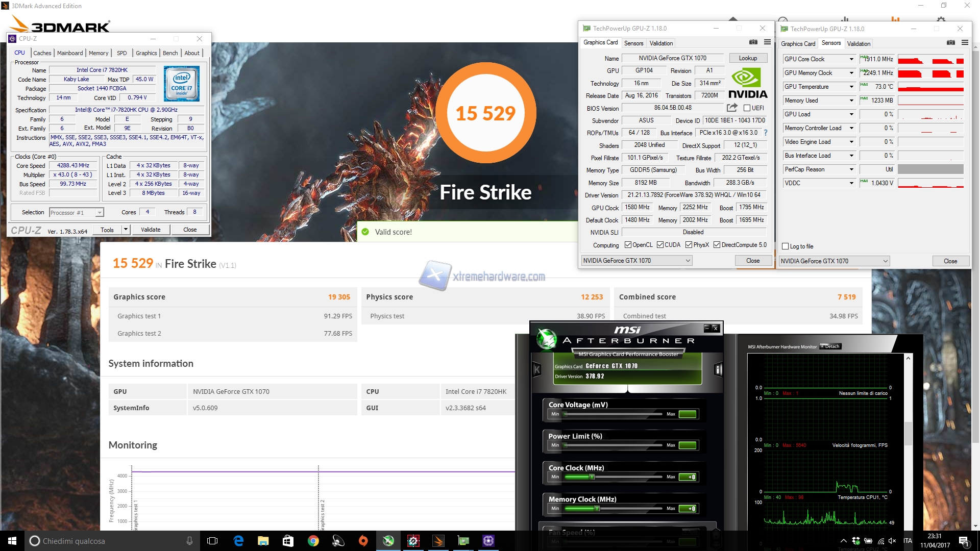Image resolution: width=980 pixels, height=551 pixels.
Task: Click the CPU-Z Validate button
Action: click(151, 230)
